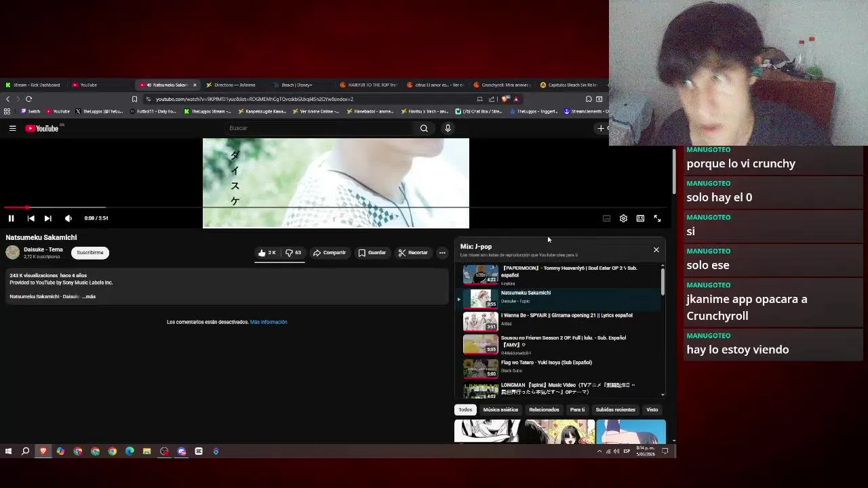Expand description with ...más
The width and height of the screenshot is (868, 488).
88,297
